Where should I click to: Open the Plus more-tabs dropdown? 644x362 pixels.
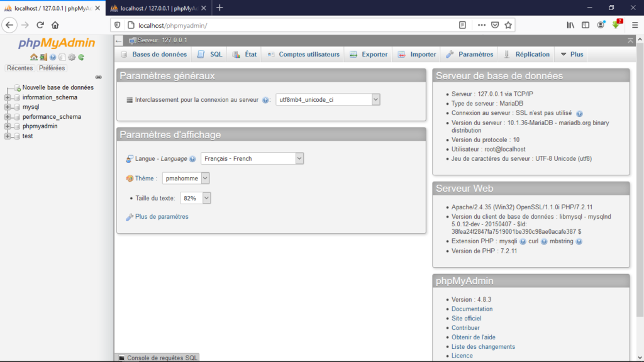coord(572,54)
